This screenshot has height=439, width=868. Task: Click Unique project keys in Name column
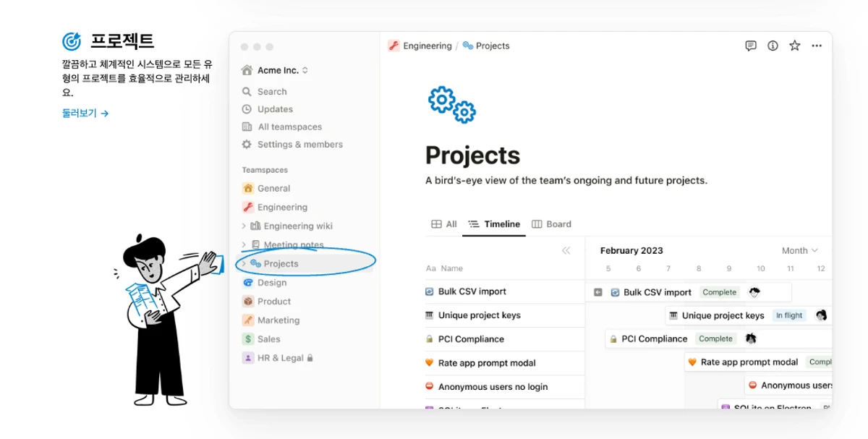pos(479,315)
